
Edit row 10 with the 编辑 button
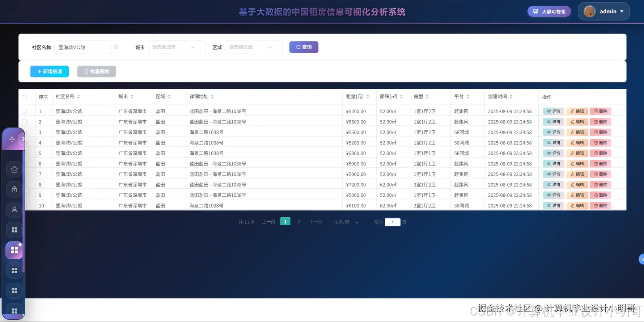pyautogui.click(x=577, y=206)
